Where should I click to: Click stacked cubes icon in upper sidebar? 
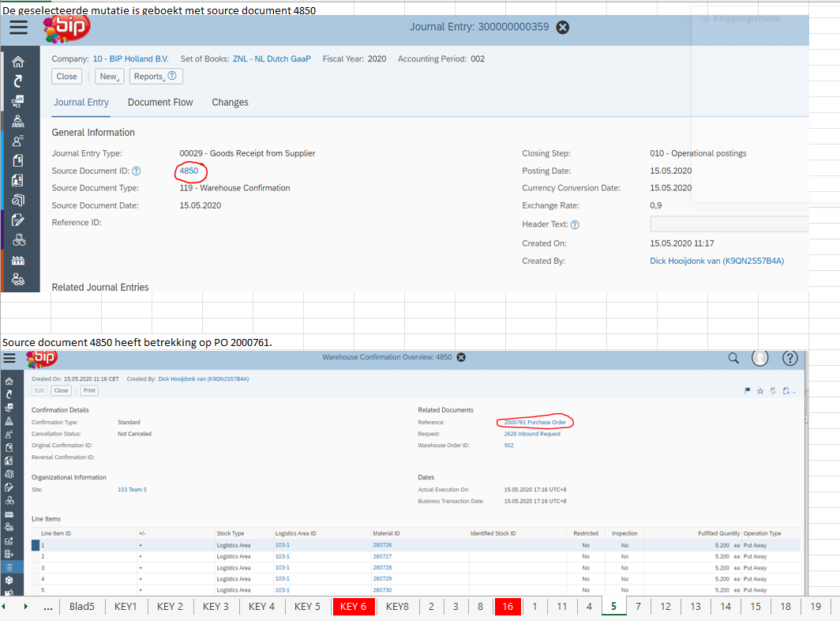coord(19,239)
